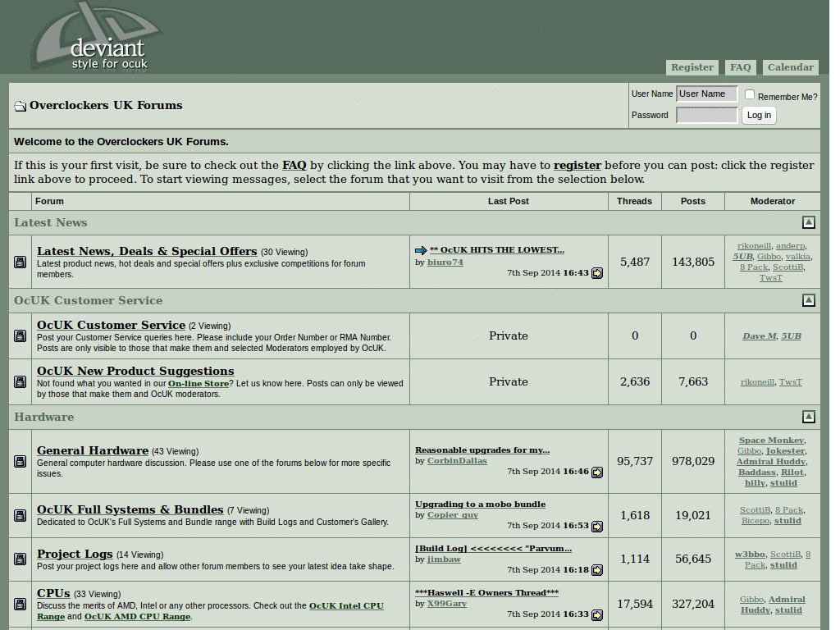Click the Go-to-last-post icon in the CPUs row
Viewport: 840px width, 630px height.
click(598, 614)
